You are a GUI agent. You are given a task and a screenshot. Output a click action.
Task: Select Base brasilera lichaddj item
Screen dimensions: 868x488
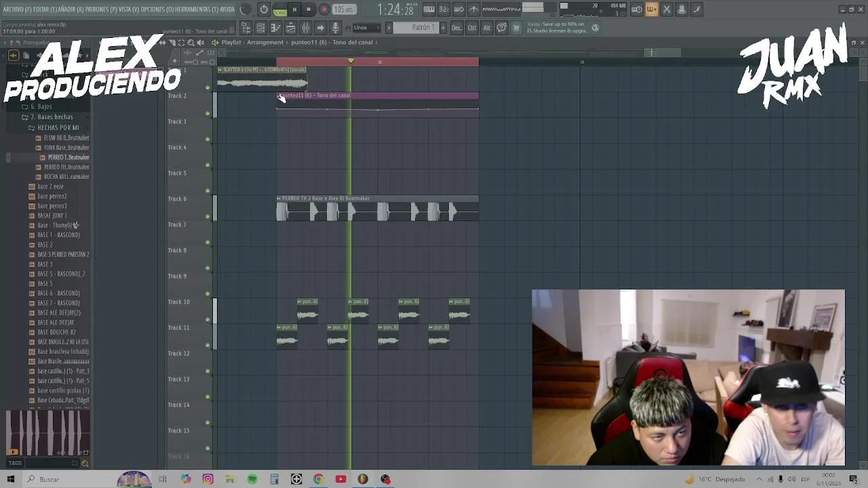62,352
